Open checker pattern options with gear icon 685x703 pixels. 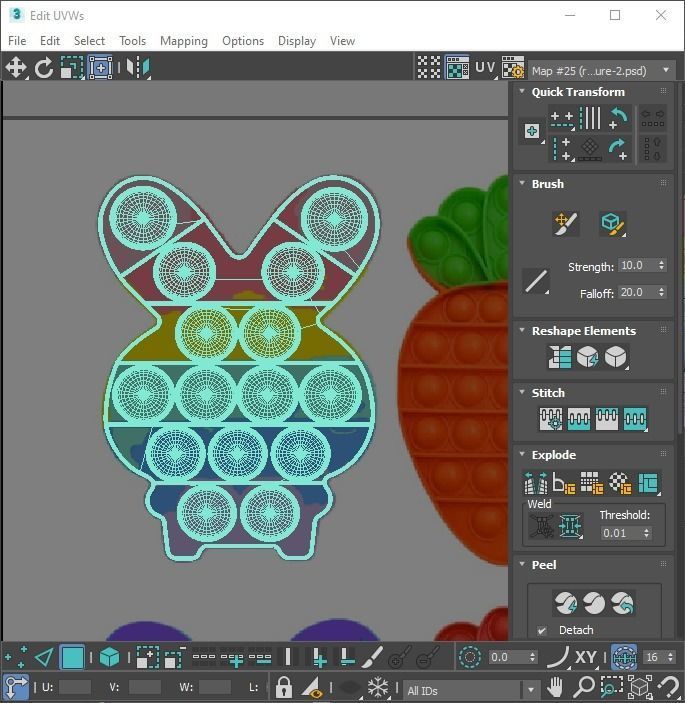[513, 68]
